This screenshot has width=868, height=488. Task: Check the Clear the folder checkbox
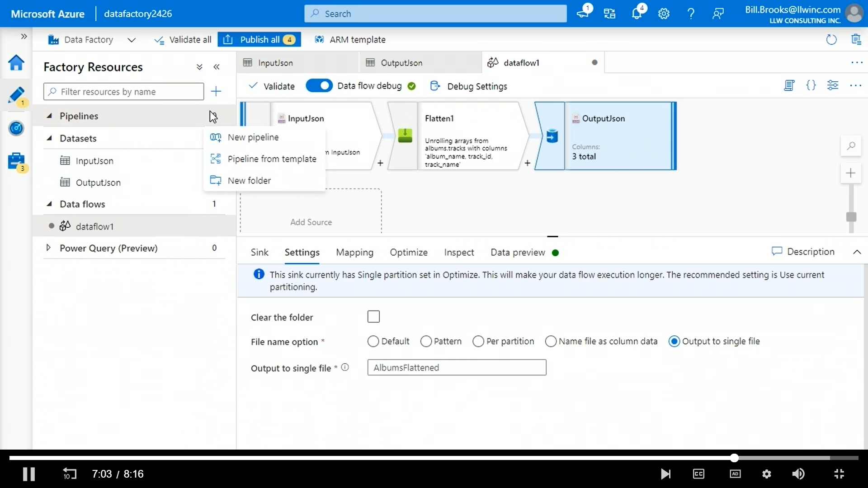click(x=373, y=317)
